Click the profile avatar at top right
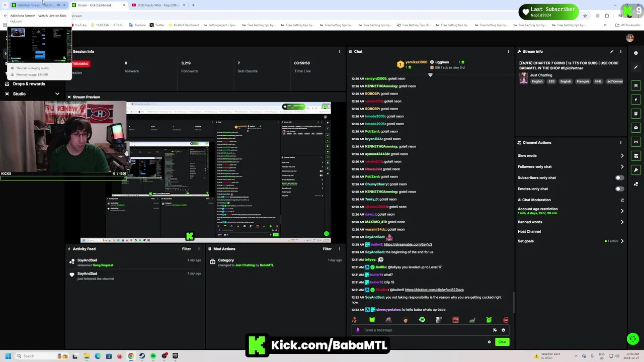 (x=630, y=38)
